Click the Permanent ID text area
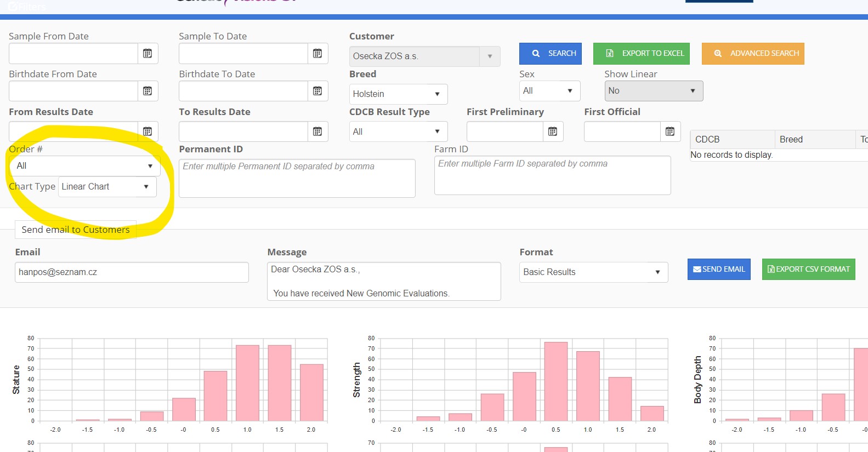The width and height of the screenshot is (868, 452). pyautogui.click(x=297, y=178)
